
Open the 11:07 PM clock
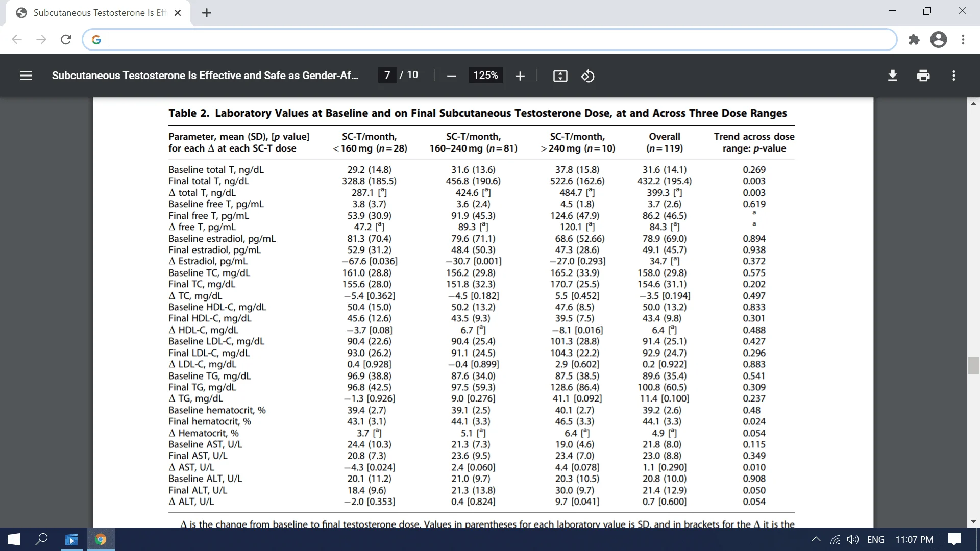click(x=914, y=539)
